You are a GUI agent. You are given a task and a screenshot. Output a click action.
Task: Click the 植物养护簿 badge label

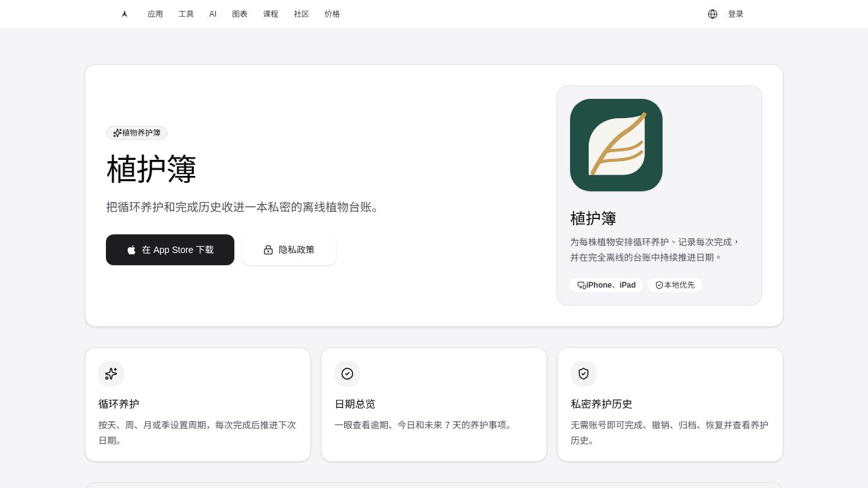coord(141,133)
